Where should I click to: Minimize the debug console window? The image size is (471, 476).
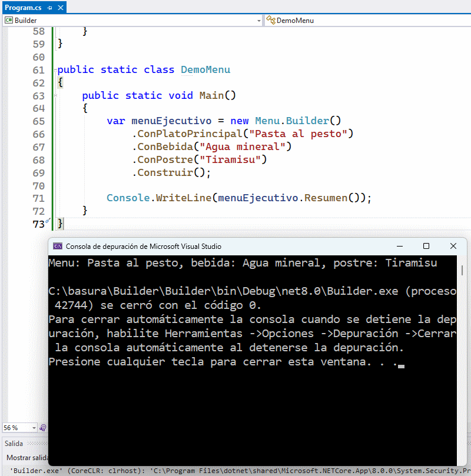click(x=399, y=247)
